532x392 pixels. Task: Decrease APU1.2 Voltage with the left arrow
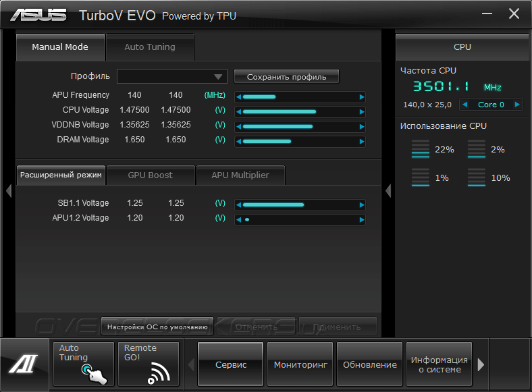click(x=238, y=220)
